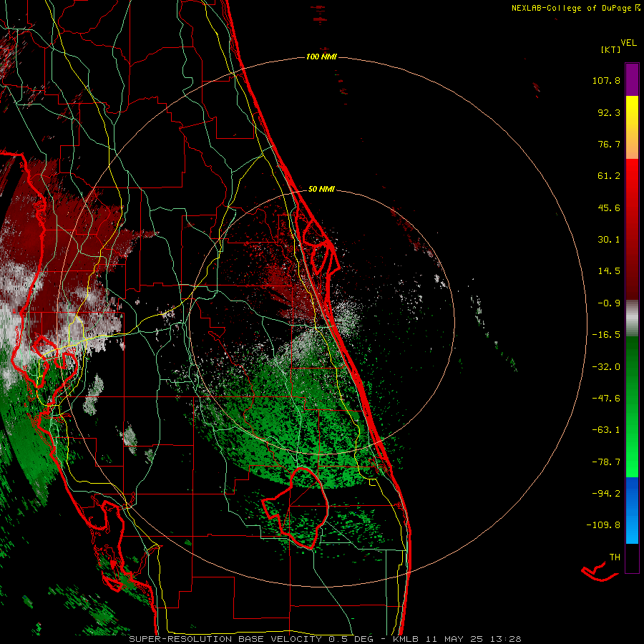Click the -16.5 legend value

point(606,335)
